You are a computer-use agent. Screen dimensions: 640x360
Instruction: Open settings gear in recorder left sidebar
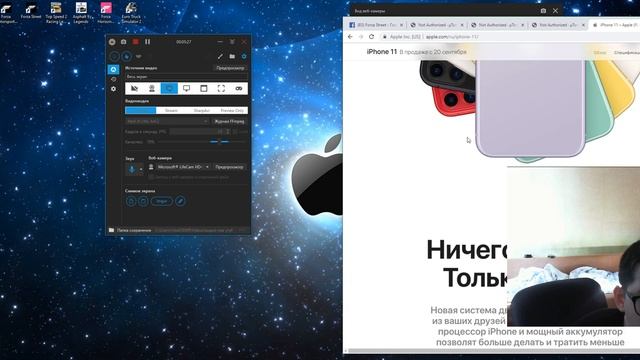tap(113, 89)
